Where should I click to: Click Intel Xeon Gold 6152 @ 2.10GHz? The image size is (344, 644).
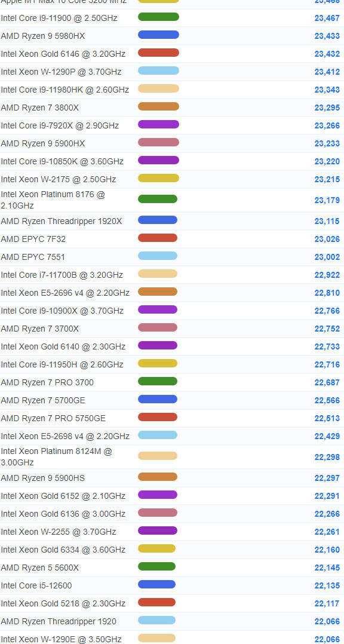pos(63,496)
